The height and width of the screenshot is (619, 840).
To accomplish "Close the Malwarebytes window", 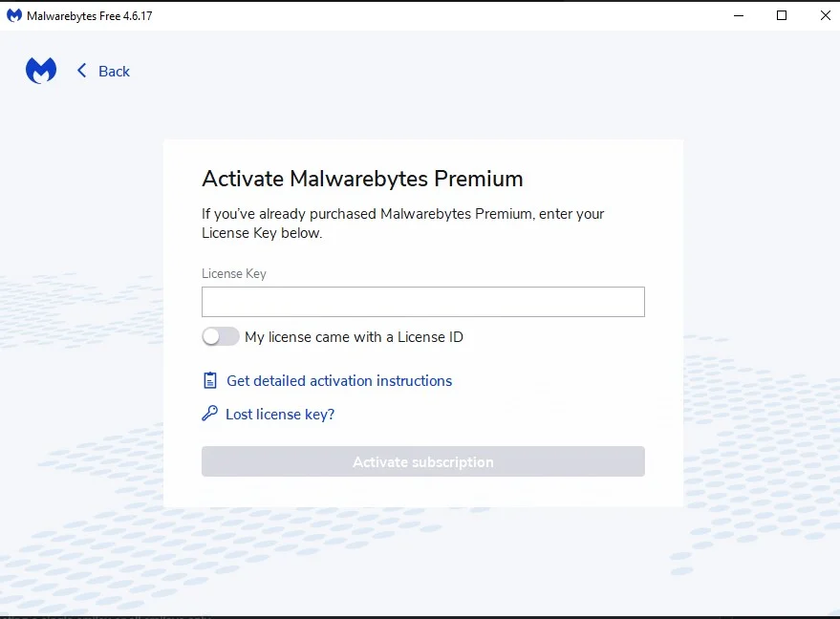I will 825,15.
